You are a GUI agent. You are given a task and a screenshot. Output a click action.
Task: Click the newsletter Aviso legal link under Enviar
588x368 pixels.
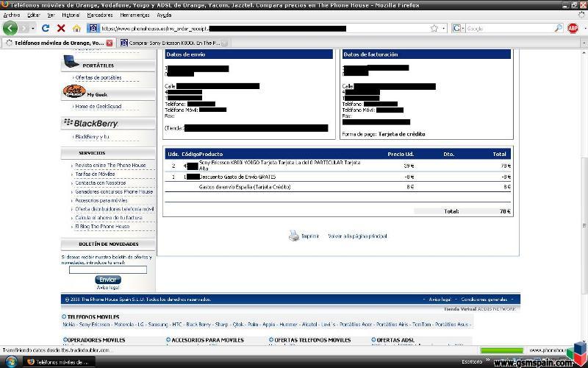pos(108,288)
